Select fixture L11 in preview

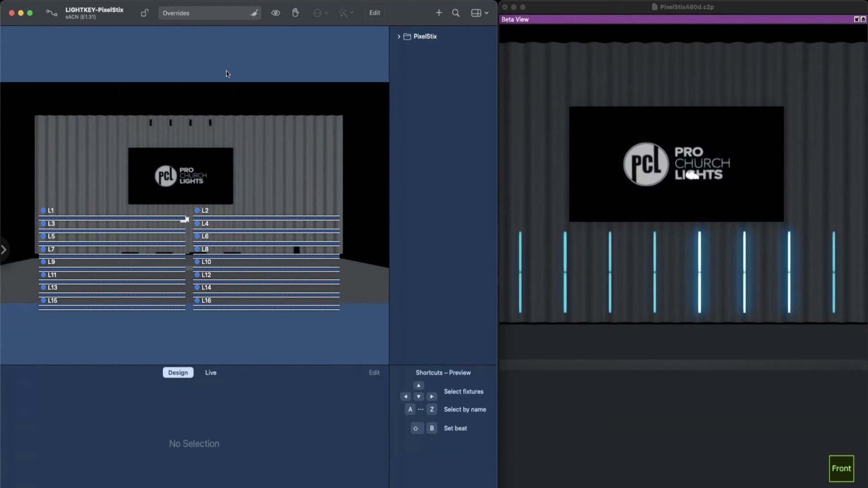48,275
